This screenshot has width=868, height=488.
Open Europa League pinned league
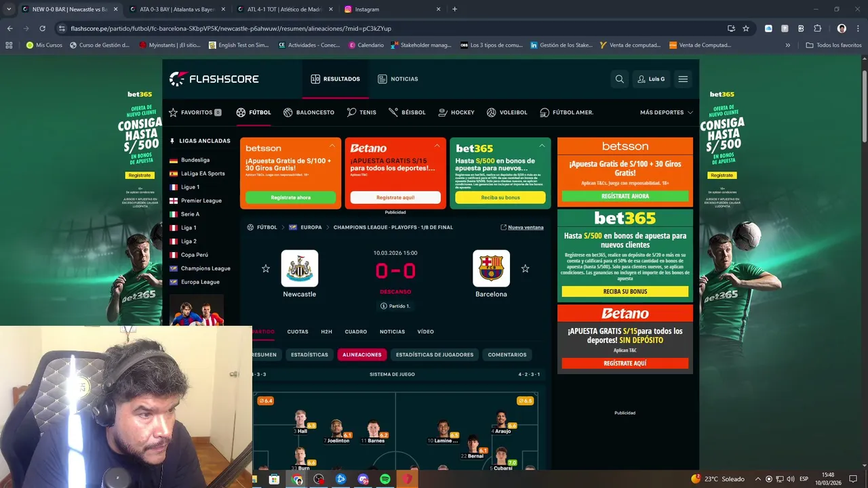[200, 282]
